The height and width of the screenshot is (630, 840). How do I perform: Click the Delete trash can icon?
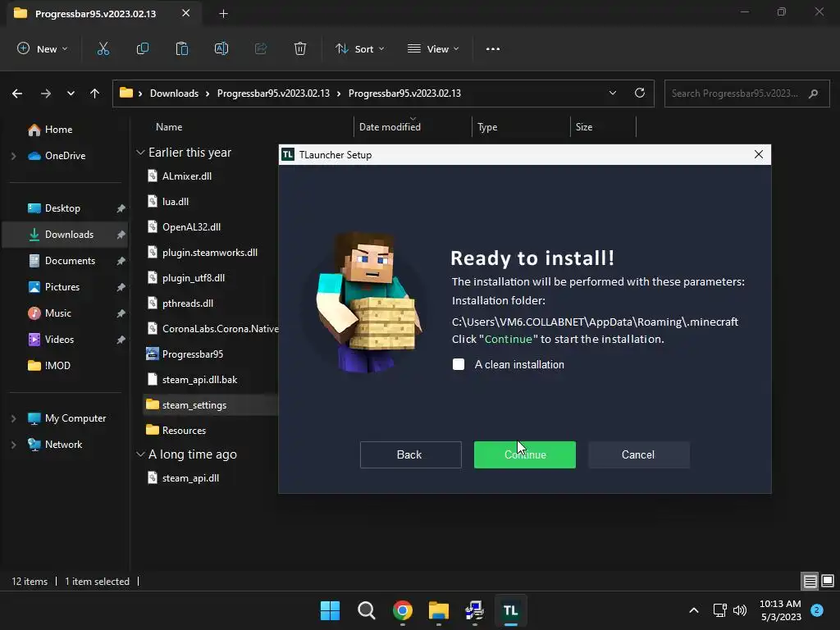300,48
